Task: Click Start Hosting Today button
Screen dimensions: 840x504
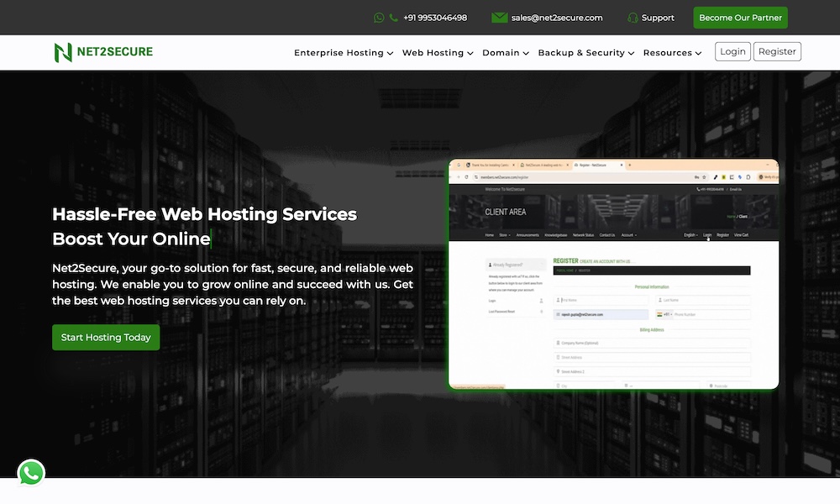Action: click(x=106, y=338)
